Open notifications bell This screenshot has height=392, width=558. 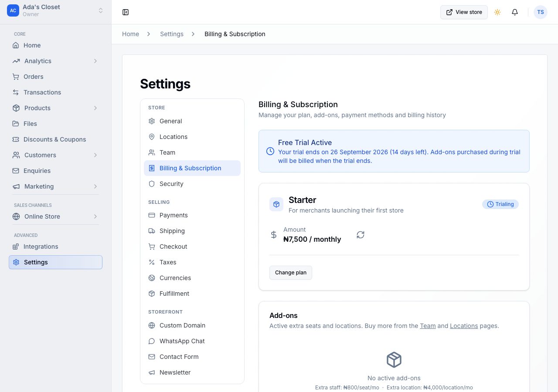pos(515,12)
